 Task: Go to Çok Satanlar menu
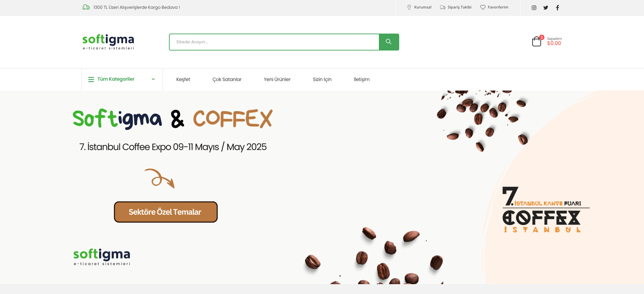click(227, 79)
